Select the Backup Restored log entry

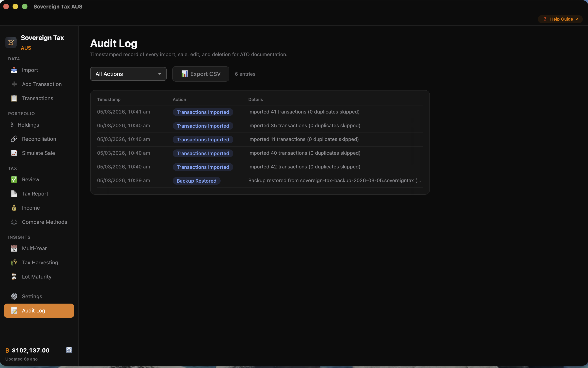click(x=196, y=181)
